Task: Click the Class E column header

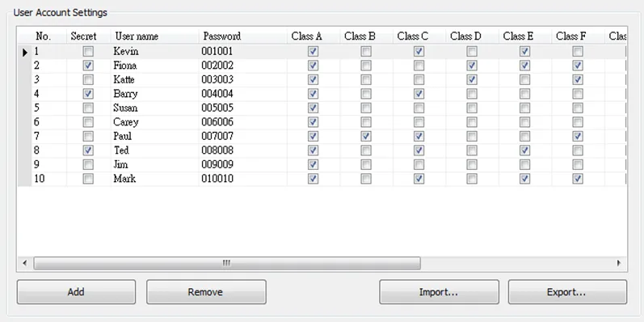Action: [525, 36]
